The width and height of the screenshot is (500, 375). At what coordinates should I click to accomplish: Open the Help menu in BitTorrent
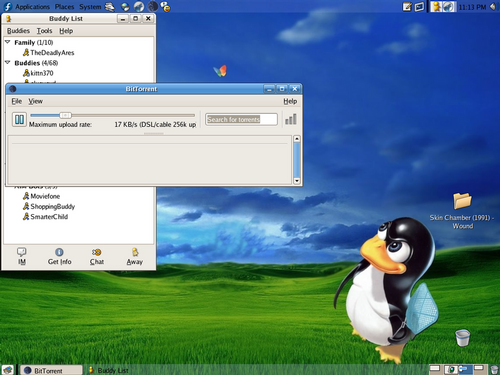click(x=290, y=101)
